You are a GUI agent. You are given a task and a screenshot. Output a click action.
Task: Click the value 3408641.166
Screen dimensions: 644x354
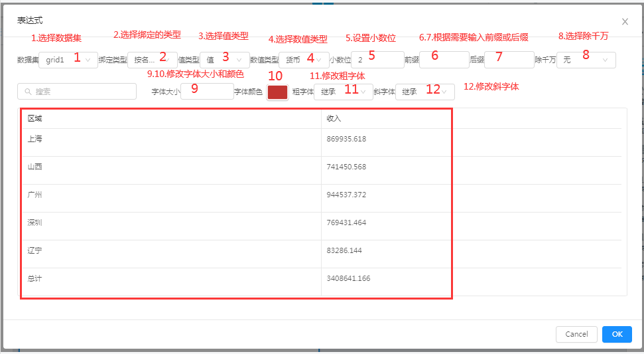point(348,279)
